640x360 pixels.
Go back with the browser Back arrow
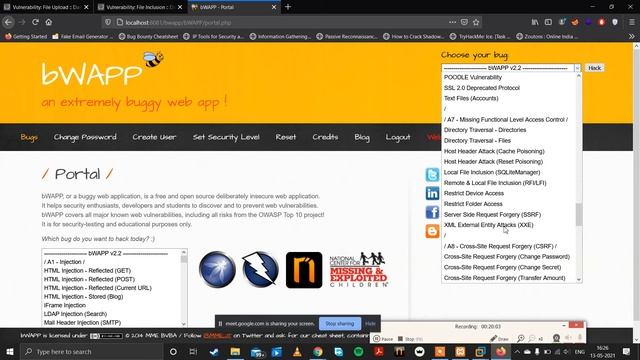[x=8, y=22]
